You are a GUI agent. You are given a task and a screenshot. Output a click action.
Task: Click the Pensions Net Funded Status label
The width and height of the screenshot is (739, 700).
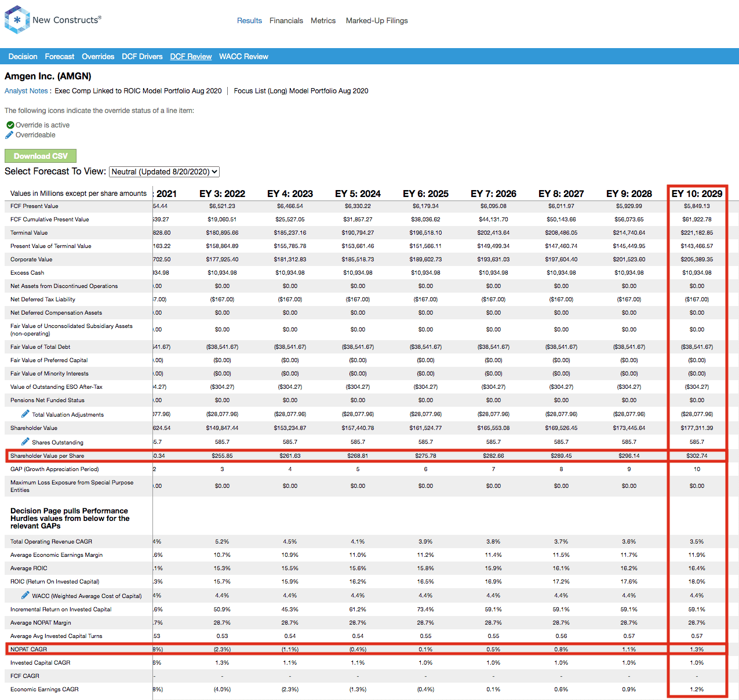tap(48, 400)
